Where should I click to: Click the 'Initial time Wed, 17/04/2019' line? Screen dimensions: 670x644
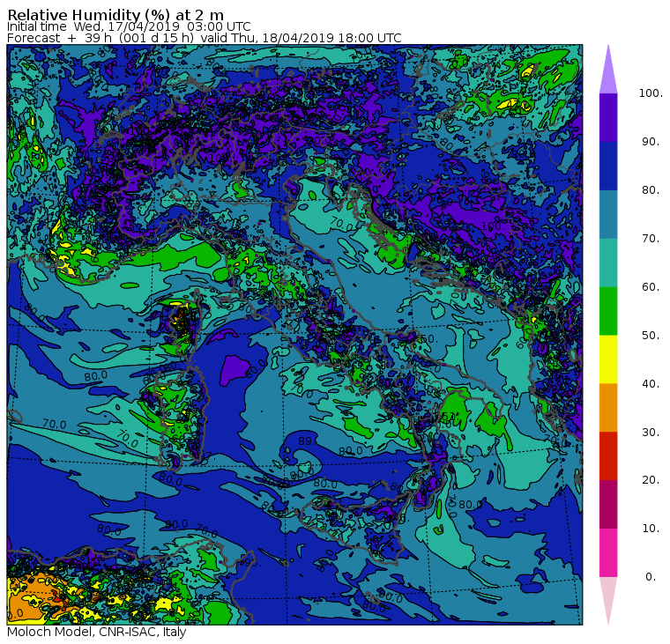point(129,26)
